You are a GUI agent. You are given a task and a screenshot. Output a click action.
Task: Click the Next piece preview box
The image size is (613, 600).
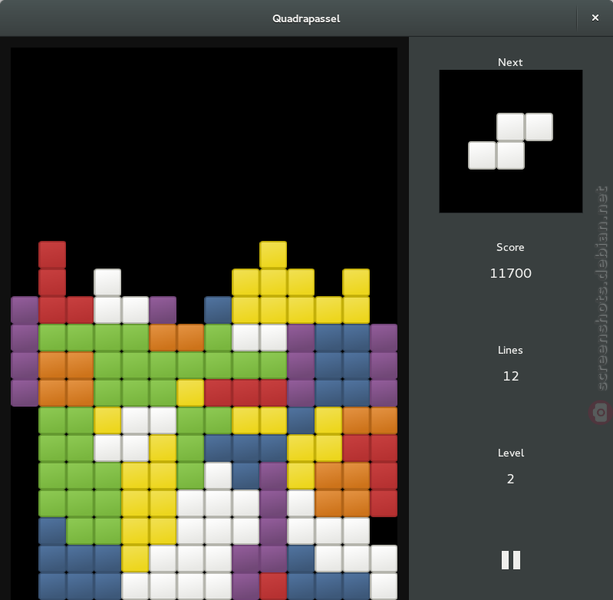pos(511,141)
